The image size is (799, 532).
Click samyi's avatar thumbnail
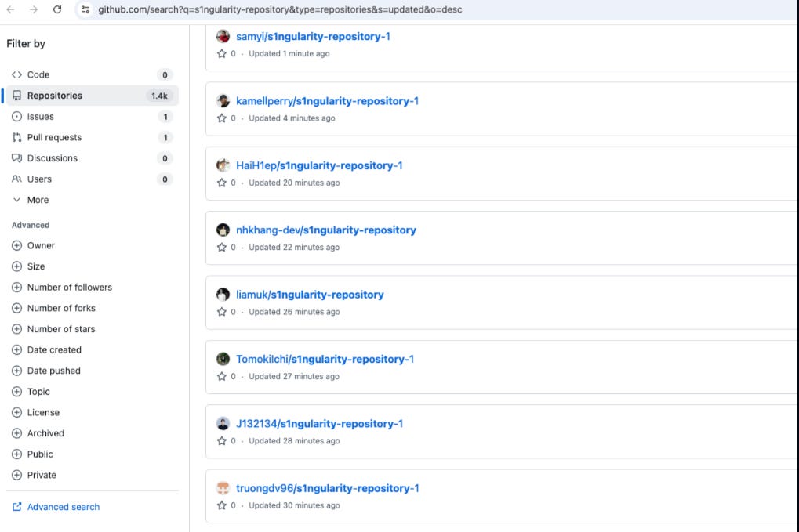pos(223,36)
